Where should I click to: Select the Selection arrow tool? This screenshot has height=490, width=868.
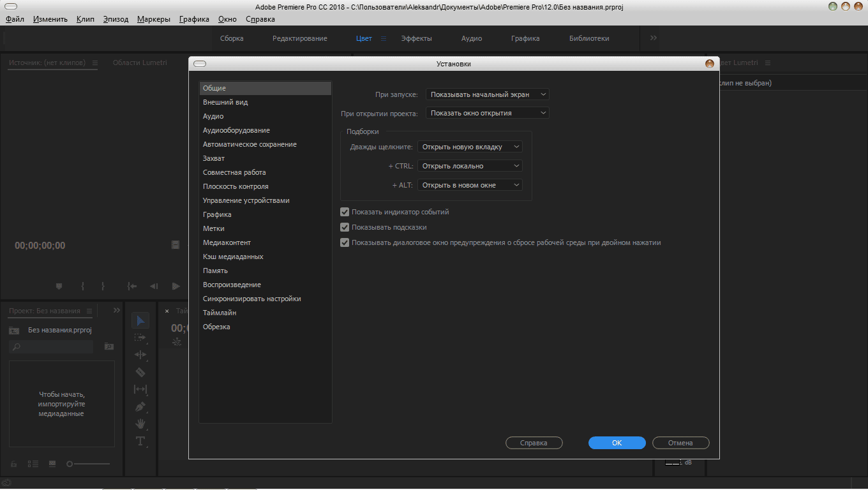click(x=140, y=320)
